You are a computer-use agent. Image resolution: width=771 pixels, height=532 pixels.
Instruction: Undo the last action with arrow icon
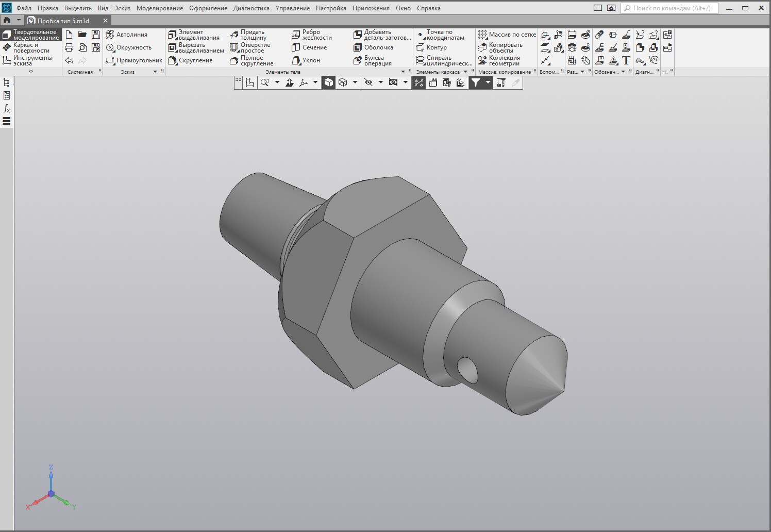[69, 60]
